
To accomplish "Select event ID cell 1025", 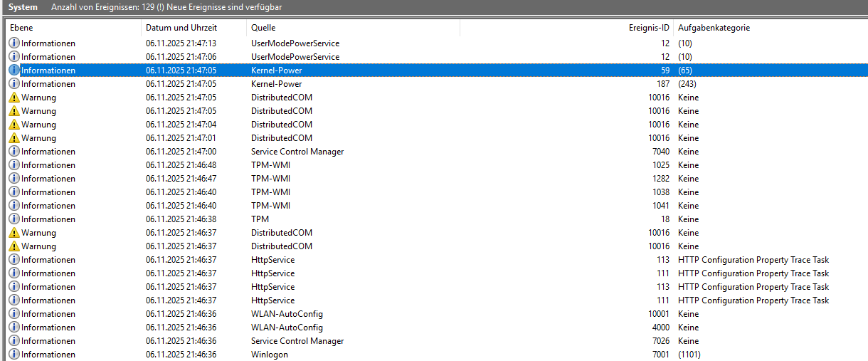I will (x=660, y=165).
